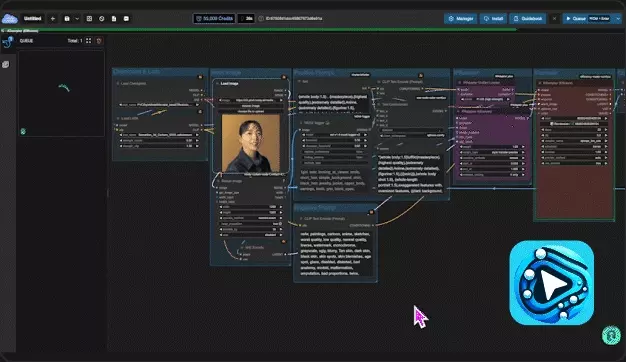Click the orange dot on the Positive Prompt group
This screenshot has width=626, height=362.
point(420,75)
